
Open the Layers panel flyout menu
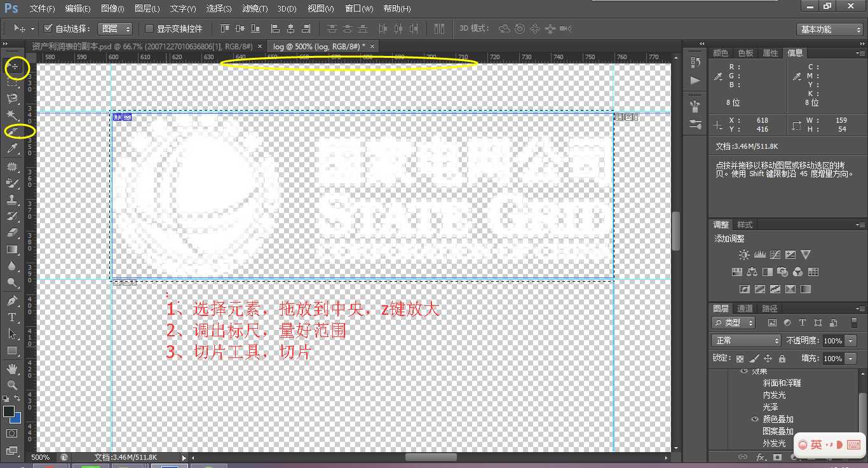(861, 308)
